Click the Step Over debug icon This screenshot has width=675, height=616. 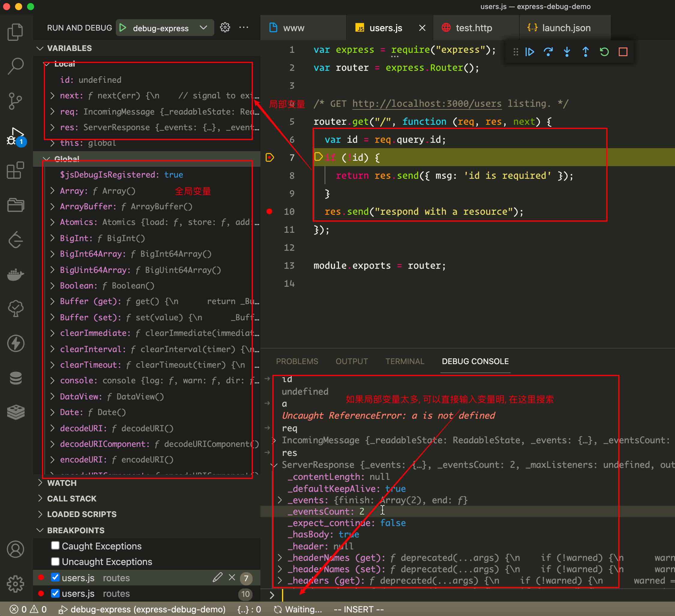point(548,52)
